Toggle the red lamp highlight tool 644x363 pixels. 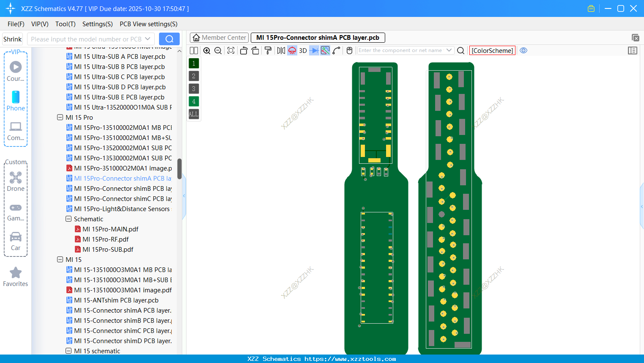pyautogui.click(x=292, y=50)
